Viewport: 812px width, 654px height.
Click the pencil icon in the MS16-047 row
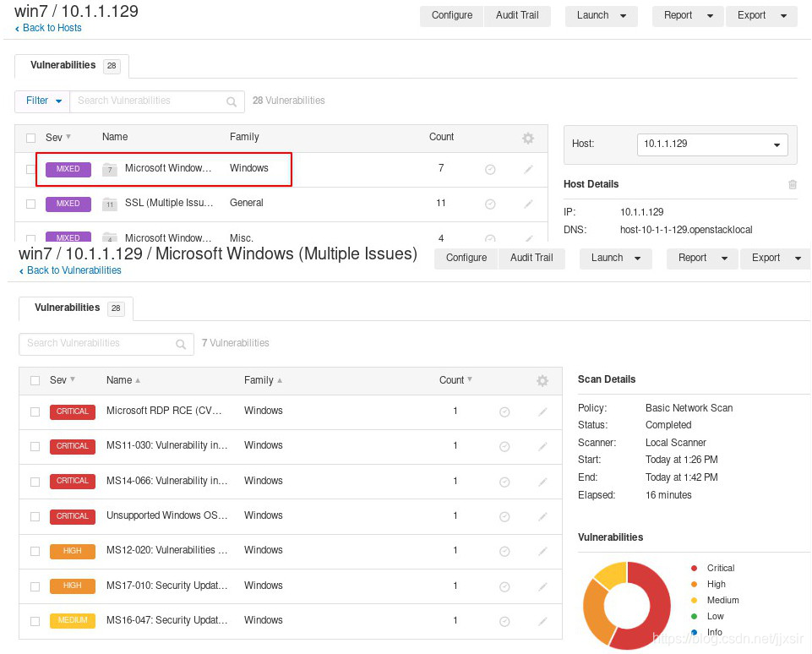point(542,621)
